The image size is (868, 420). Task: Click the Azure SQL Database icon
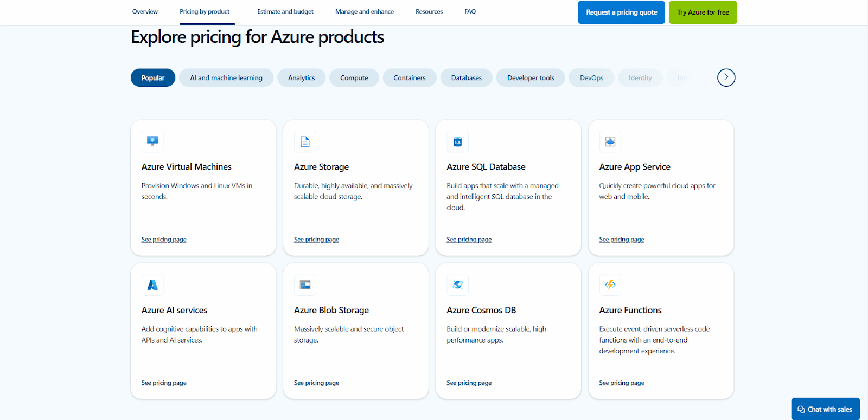pos(457,141)
